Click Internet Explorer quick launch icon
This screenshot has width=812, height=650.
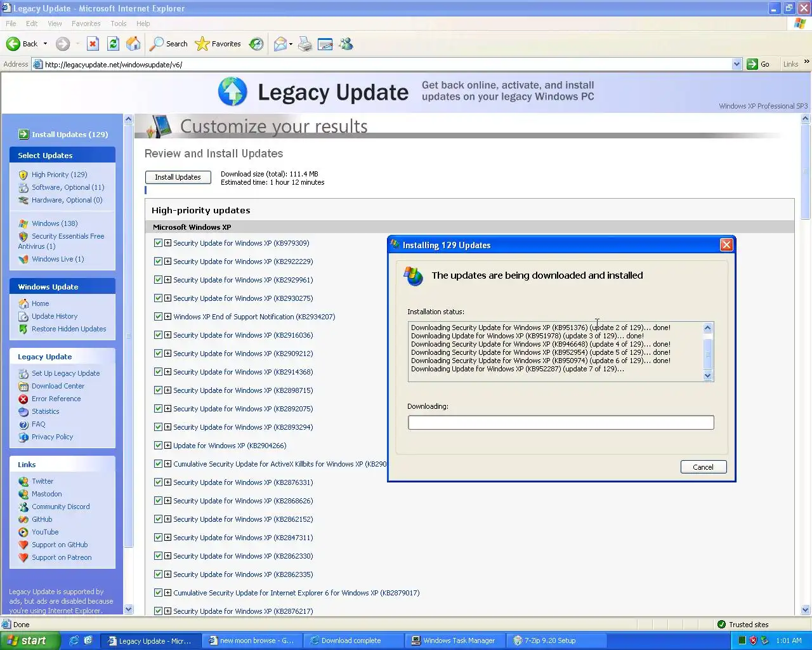coord(74,640)
